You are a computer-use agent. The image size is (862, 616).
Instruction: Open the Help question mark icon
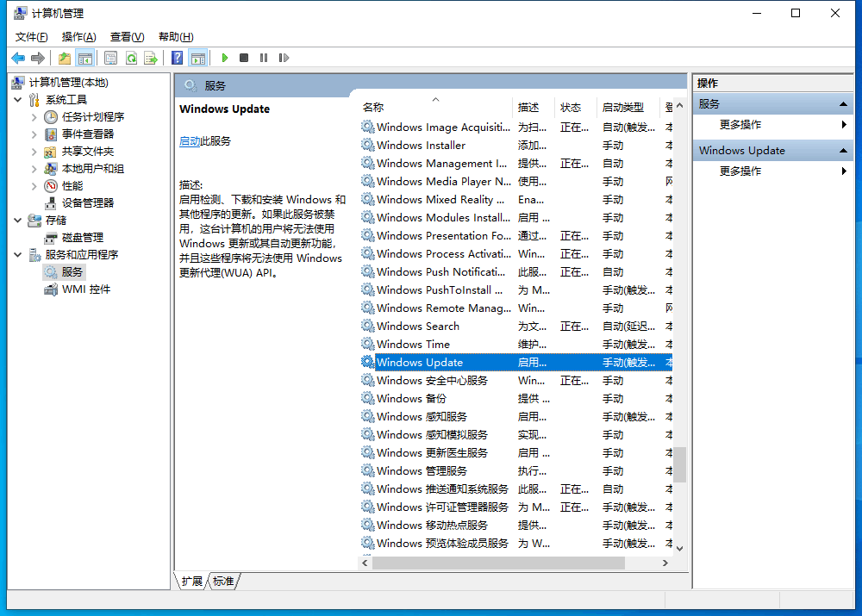tap(177, 58)
